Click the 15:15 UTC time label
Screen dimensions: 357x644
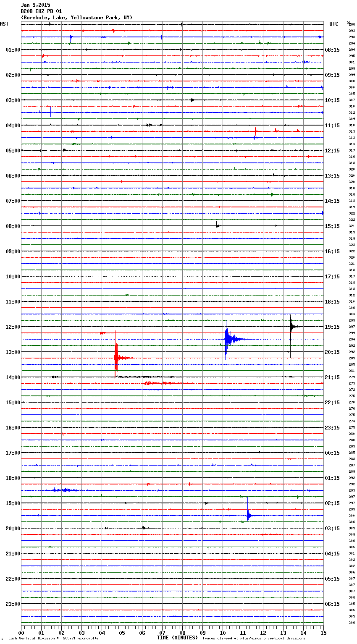click(332, 226)
